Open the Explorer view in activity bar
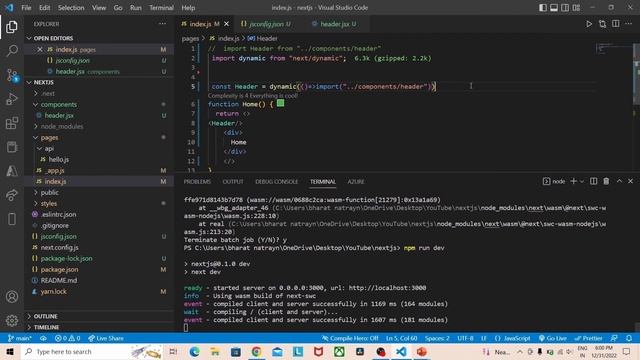Viewport: 640px width, 360px height. pos(12,27)
